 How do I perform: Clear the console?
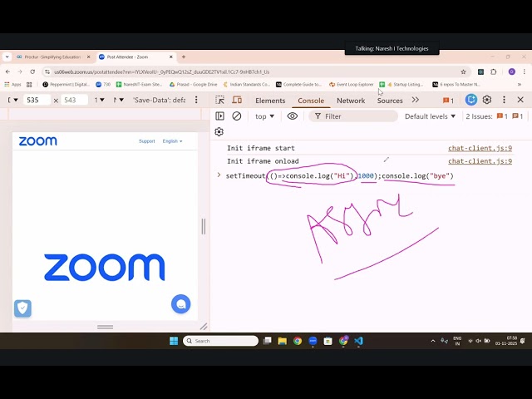point(236,116)
